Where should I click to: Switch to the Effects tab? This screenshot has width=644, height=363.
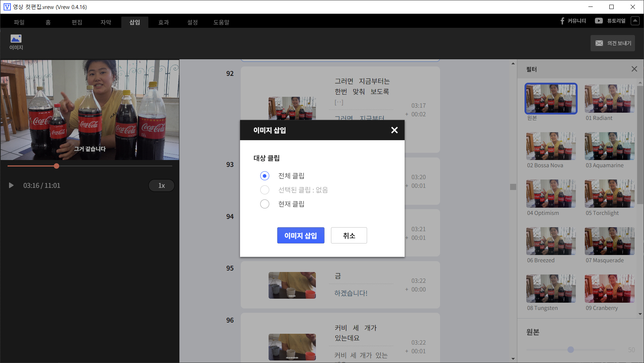click(x=164, y=22)
